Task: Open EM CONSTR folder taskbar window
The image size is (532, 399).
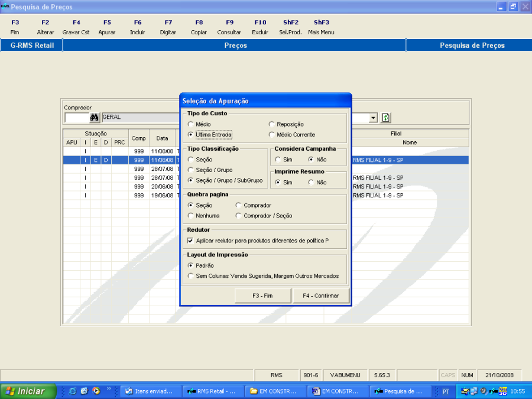Action: coord(275,391)
